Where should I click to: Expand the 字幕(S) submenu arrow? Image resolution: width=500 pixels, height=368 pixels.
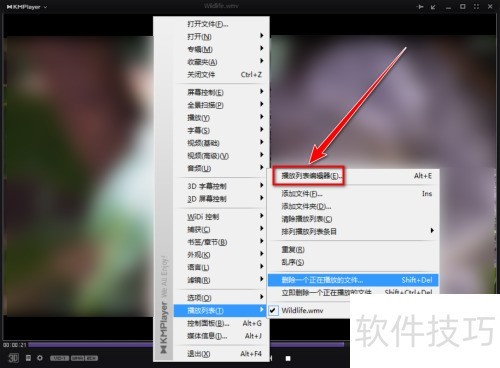(x=262, y=130)
